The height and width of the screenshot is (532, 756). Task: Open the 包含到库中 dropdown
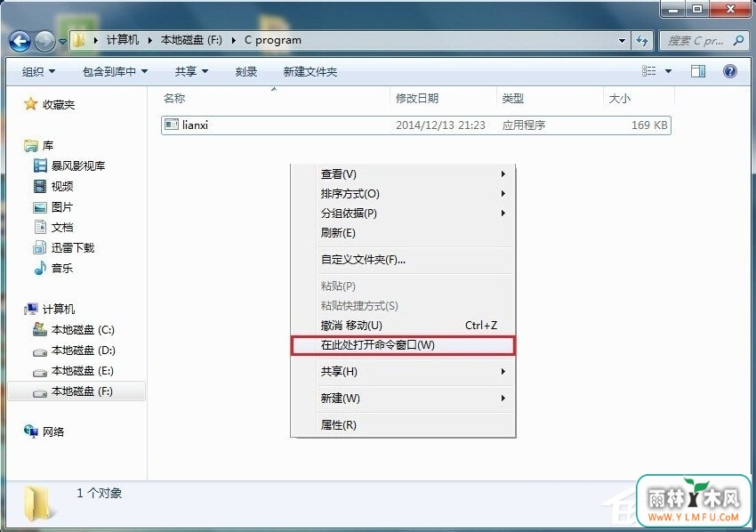[115, 72]
